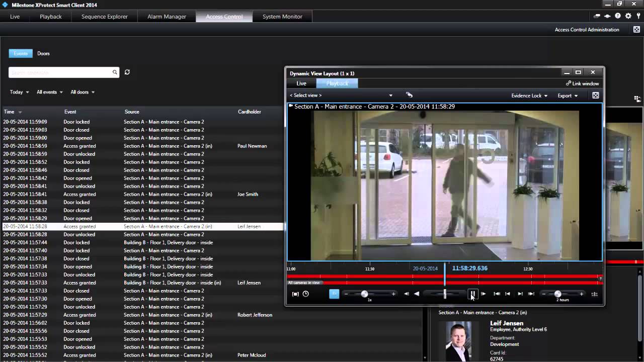Open the Evidence Lock dropdown
The image size is (644, 362).
529,96
